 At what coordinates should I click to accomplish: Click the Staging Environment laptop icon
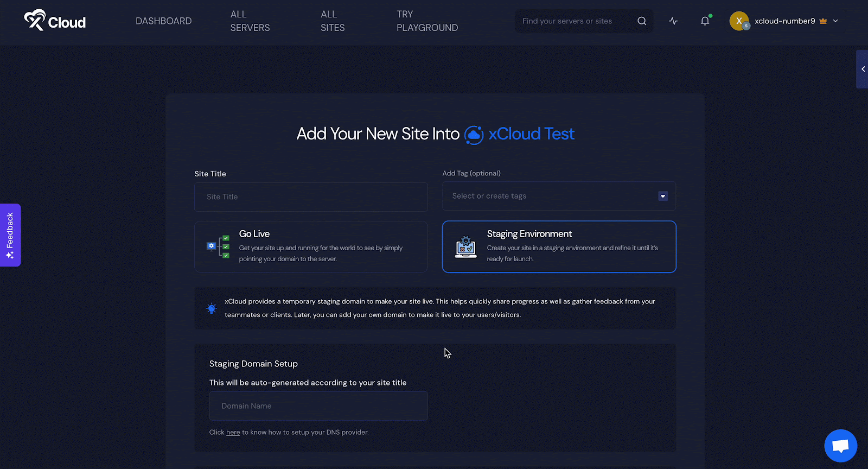point(465,247)
